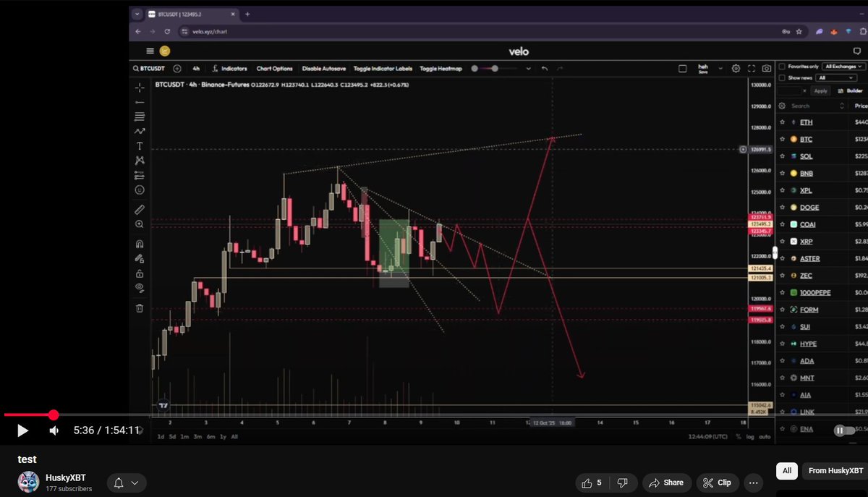Click Toggle Indicator Labels

coord(383,69)
